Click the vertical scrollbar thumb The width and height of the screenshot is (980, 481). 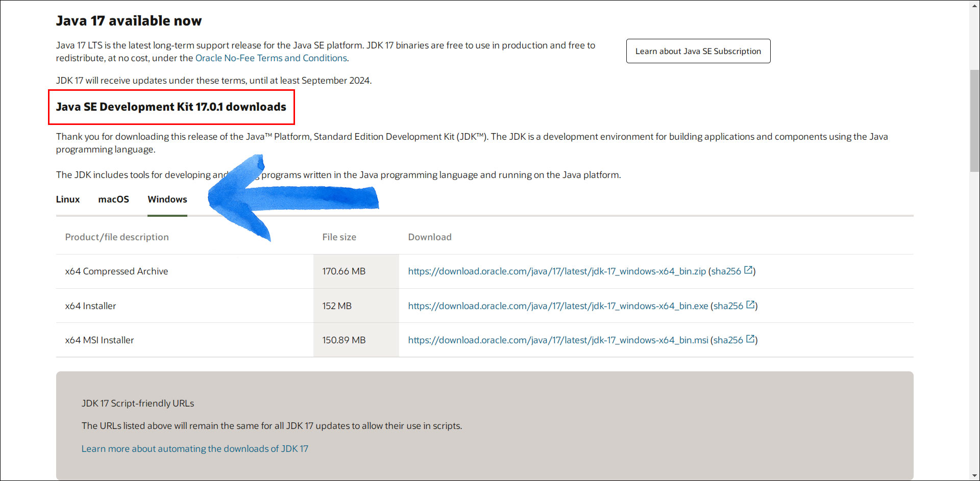974,121
